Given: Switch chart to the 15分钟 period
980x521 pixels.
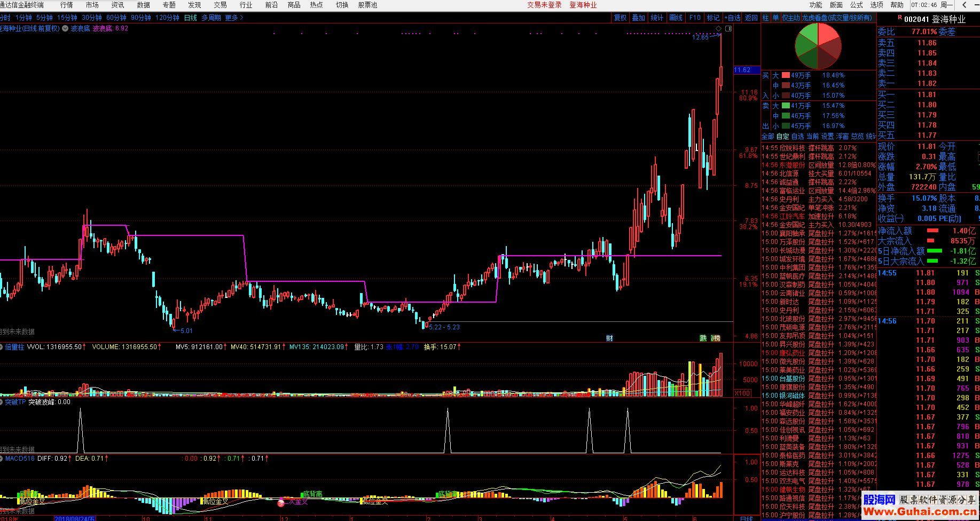Looking at the screenshot, I should tap(67, 18).
